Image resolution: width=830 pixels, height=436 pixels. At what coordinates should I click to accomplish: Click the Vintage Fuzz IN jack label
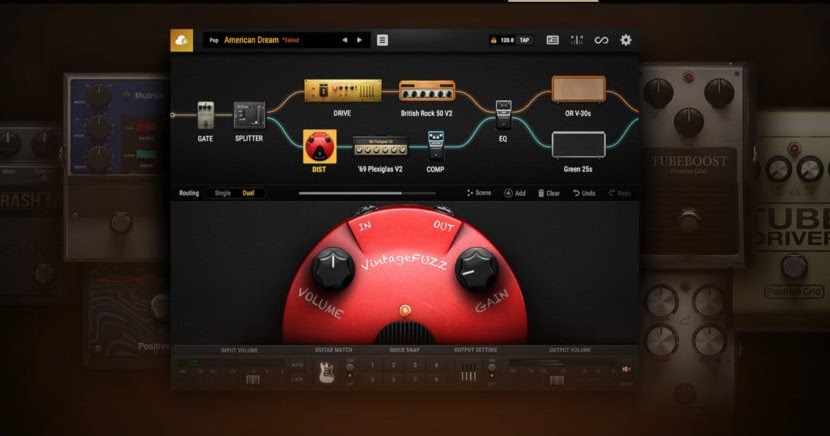coord(365,226)
